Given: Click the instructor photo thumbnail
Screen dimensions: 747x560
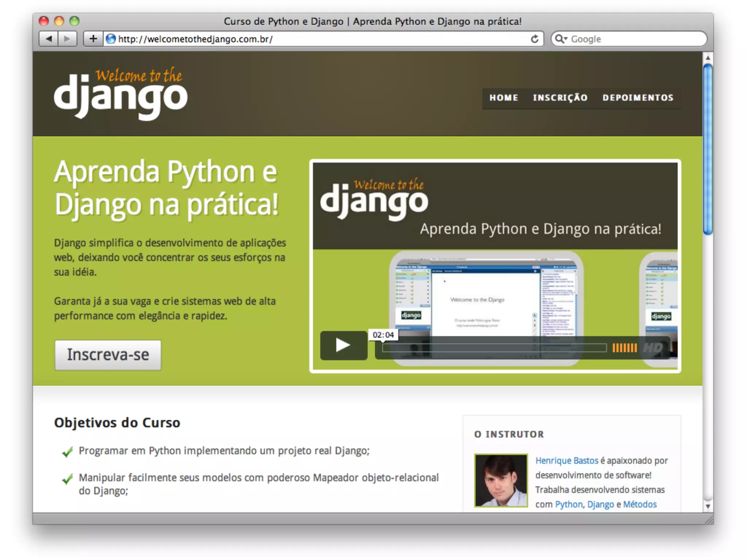Looking at the screenshot, I should [x=501, y=480].
